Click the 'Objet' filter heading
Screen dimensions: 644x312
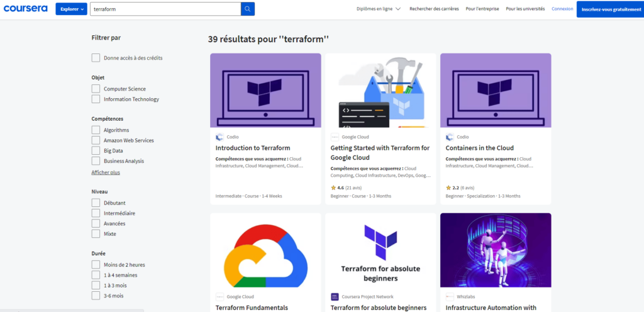[97, 77]
